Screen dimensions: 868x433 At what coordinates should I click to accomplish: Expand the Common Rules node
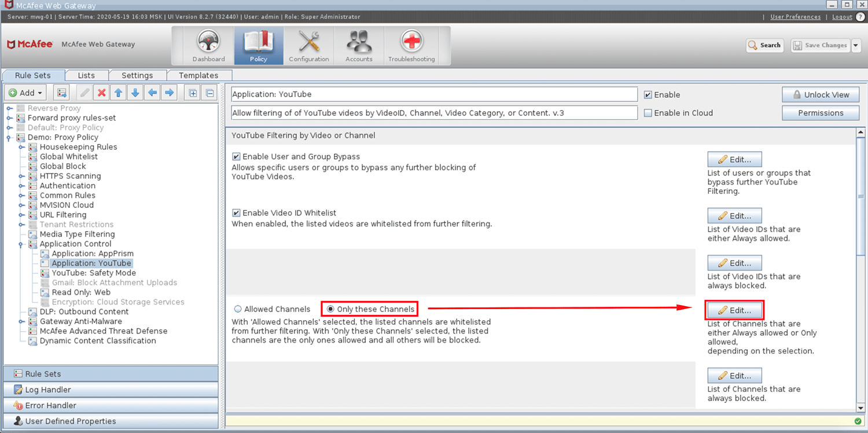point(21,196)
